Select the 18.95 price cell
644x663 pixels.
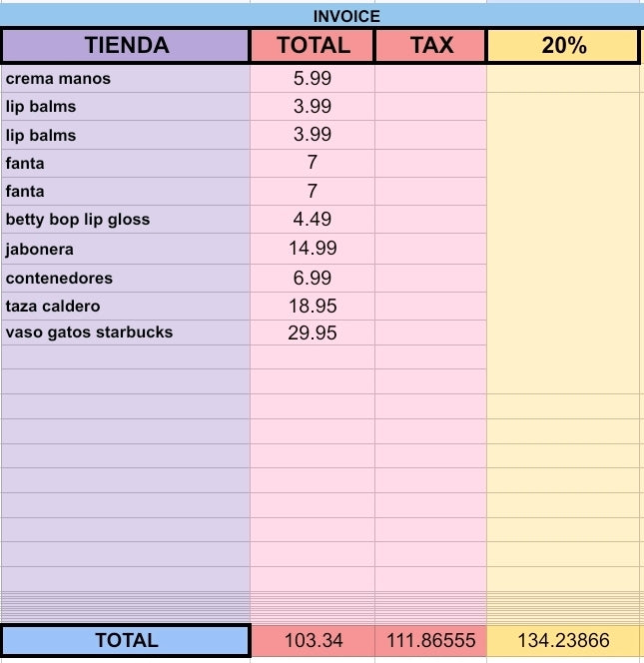(313, 307)
